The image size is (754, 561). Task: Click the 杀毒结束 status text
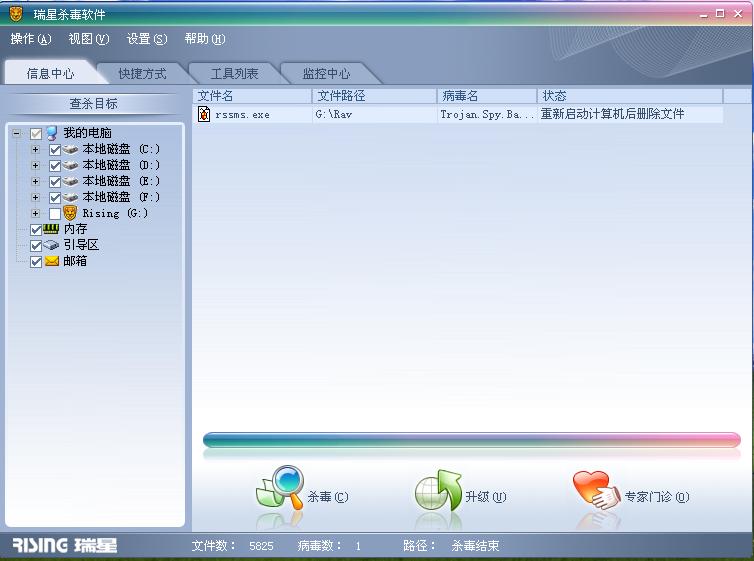[x=475, y=546]
